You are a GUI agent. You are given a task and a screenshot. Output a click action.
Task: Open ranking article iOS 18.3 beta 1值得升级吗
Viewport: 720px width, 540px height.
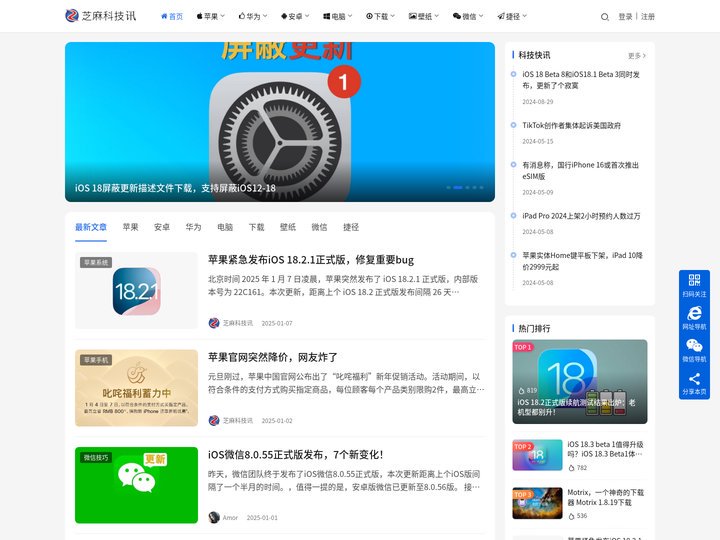click(605, 449)
